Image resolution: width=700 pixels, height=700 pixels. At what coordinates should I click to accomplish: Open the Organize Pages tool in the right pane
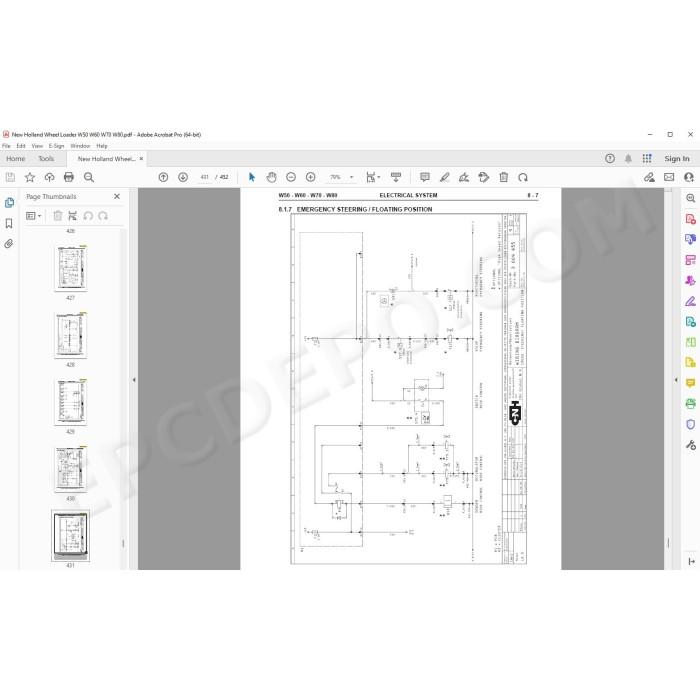click(691, 260)
